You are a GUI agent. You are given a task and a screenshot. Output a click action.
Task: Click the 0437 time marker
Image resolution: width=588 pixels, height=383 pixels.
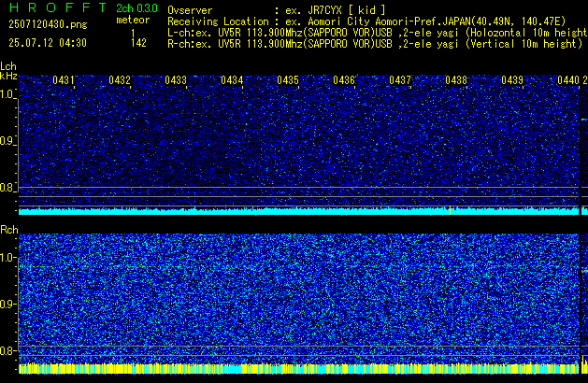(400, 80)
